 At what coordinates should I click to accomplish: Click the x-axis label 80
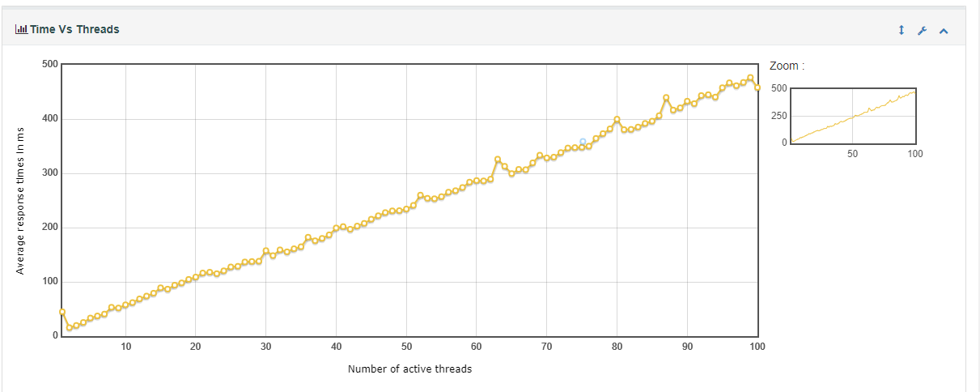(617, 347)
